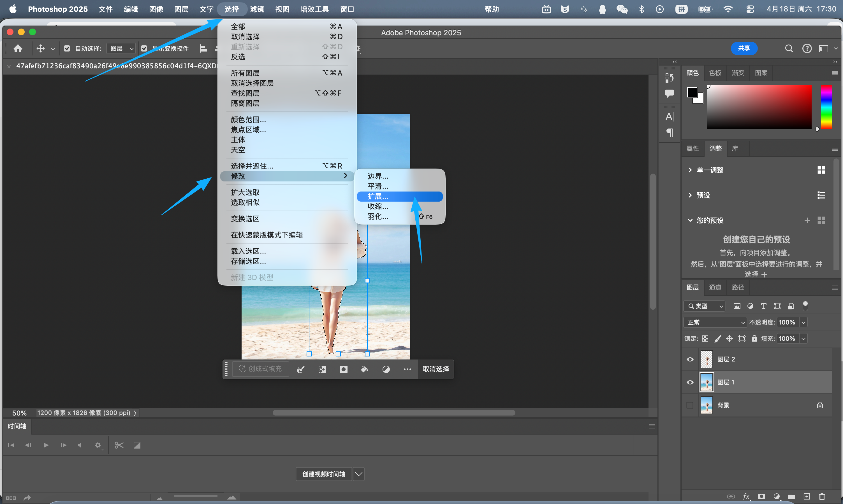Click the fx layer style icon
843x504 pixels.
click(x=746, y=496)
